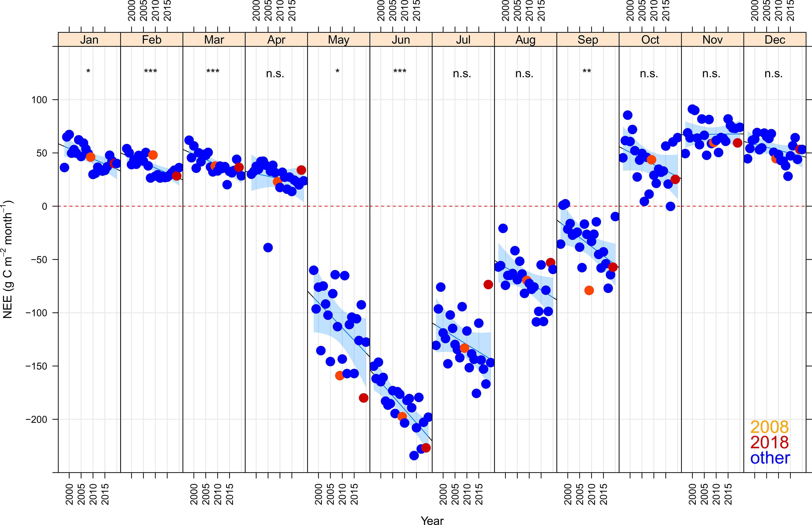Click the NEE y-axis title

click(7, 259)
